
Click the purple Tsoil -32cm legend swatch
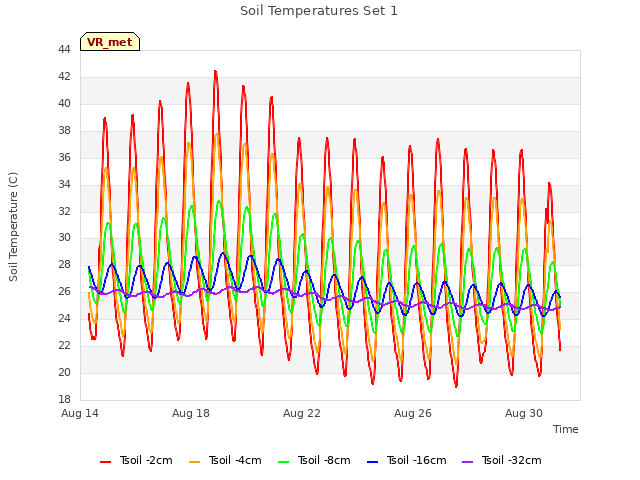coord(468,462)
